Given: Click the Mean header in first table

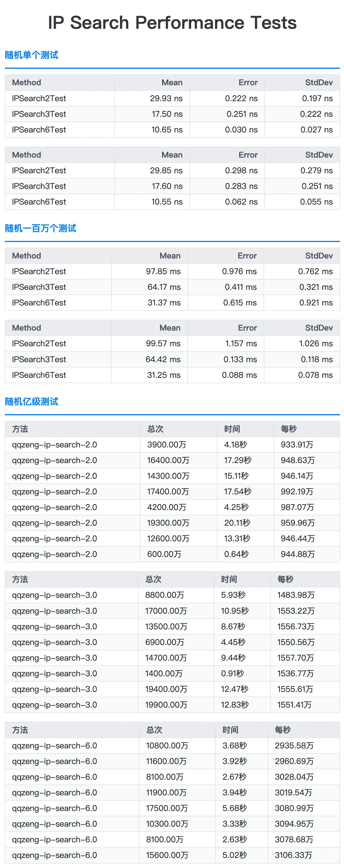Looking at the screenshot, I should pyautogui.click(x=152, y=82).
